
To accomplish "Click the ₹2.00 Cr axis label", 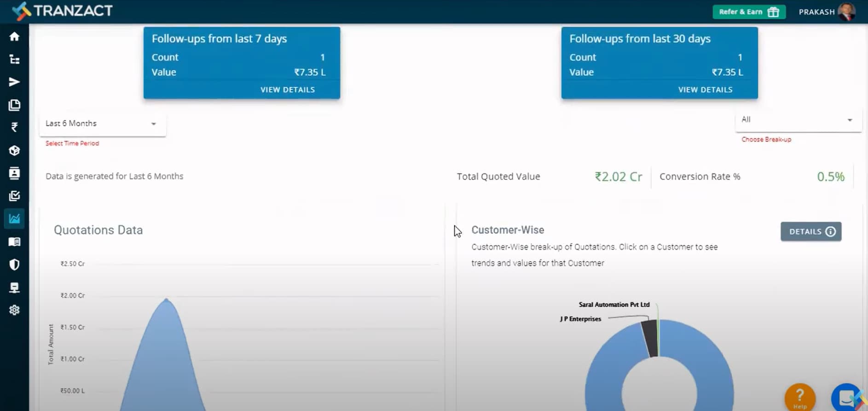I will point(73,295).
